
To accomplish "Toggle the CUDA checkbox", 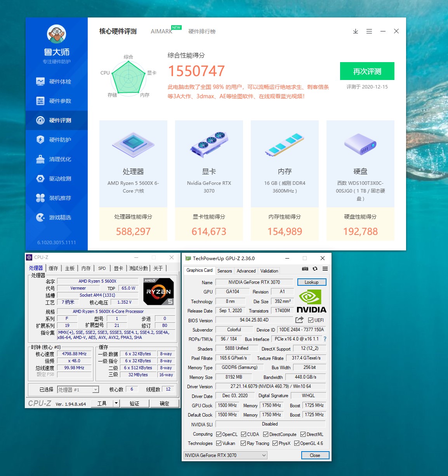I will click(x=243, y=434).
